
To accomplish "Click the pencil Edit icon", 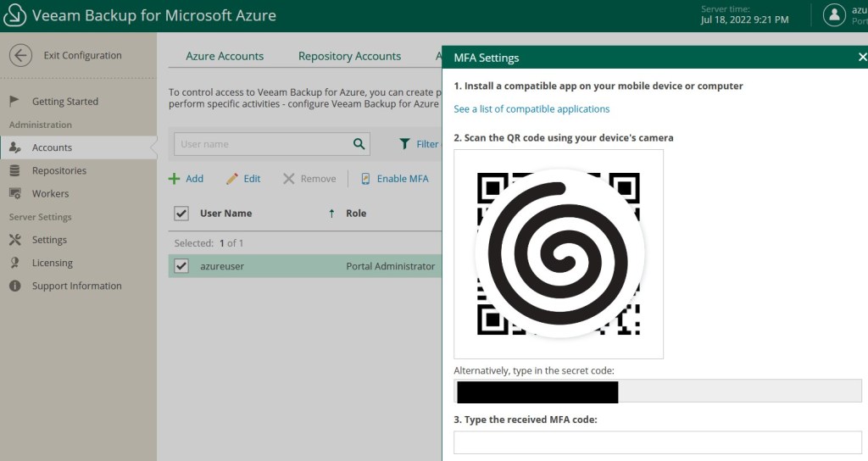I will (x=232, y=179).
